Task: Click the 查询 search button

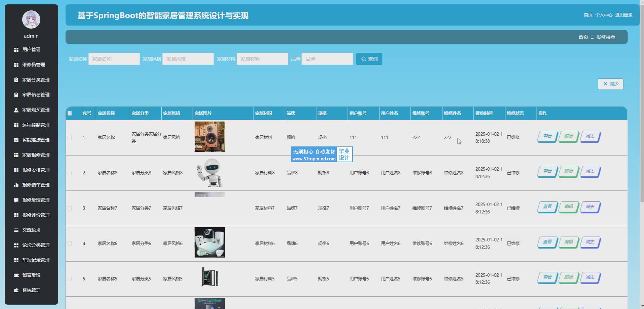Action: (x=369, y=59)
